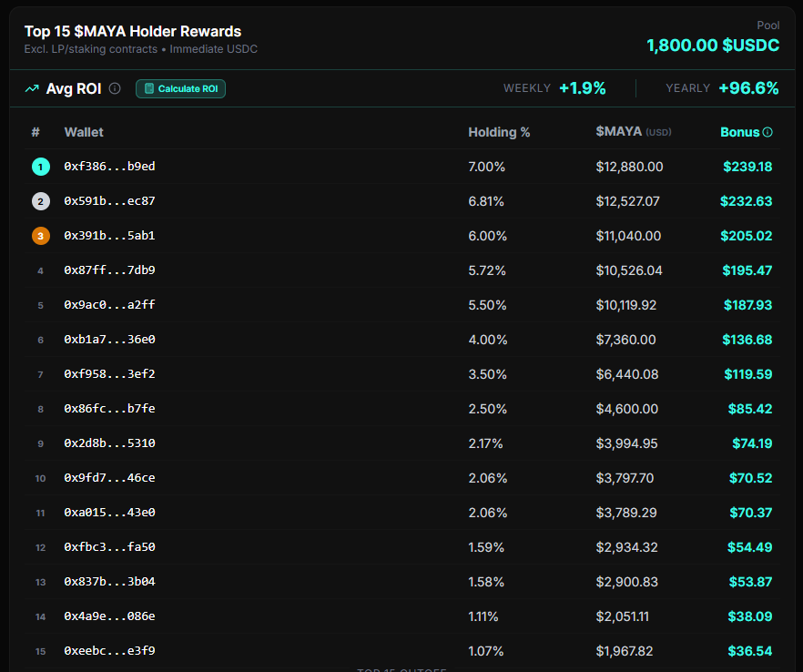Click the 3.50% holding value
This screenshot has height=672, width=803.
click(x=488, y=374)
